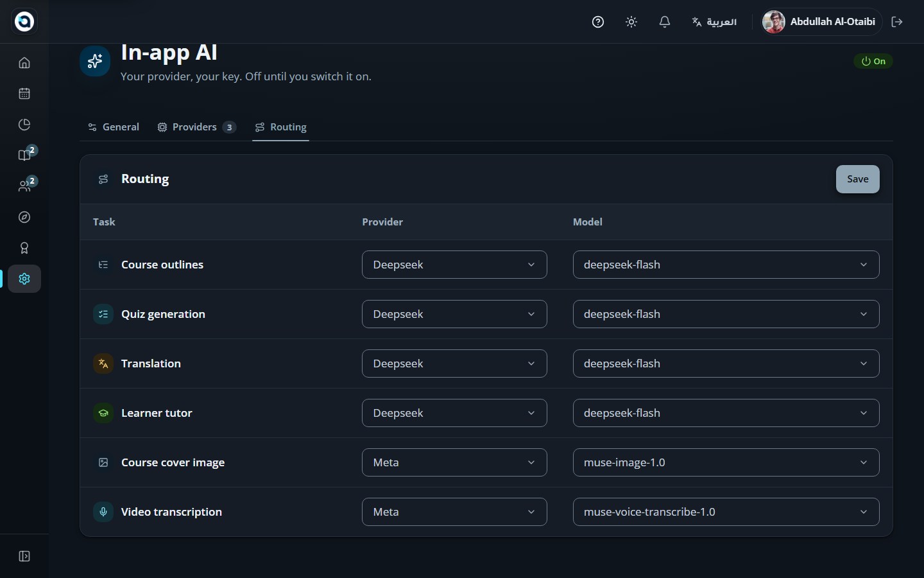Screen dimensions: 924x578
Task: Click the In-app AI sparkle icon
Action: pos(95,61)
